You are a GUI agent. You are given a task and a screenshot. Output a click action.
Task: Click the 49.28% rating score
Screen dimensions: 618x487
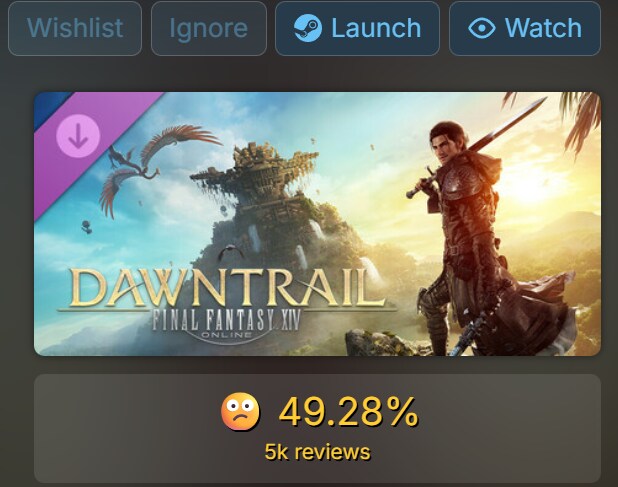(x=348, y=412)
